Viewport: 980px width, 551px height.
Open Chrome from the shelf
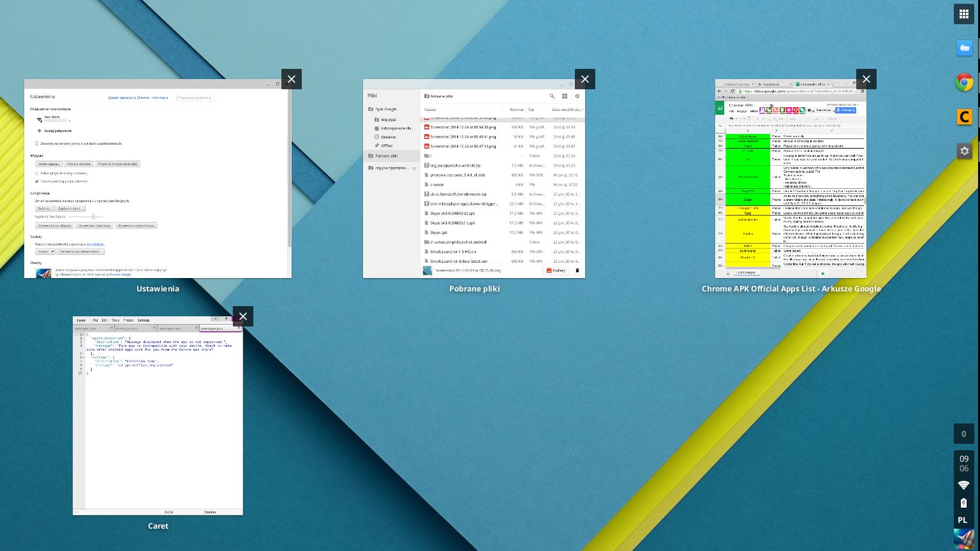tap(964, 82)
